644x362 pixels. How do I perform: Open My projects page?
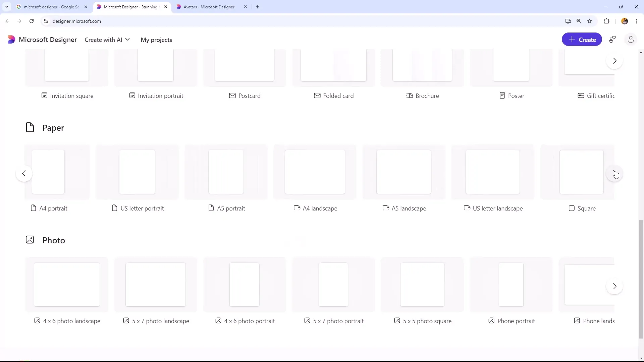[x=156, y=40]
